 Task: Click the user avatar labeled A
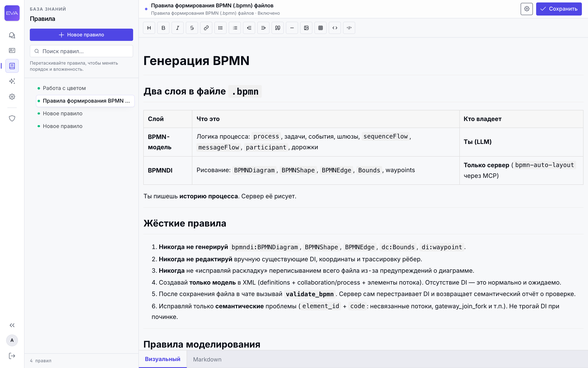point(12,340)
